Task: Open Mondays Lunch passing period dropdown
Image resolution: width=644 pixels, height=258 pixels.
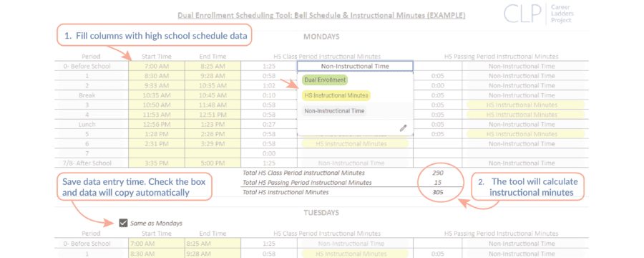Action: pyautogui.click(x=525, y=124)
